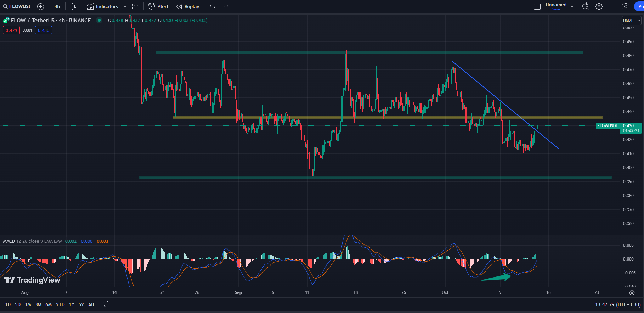Open time axis settings gear

pyautogui.click(x=632, y=292)
